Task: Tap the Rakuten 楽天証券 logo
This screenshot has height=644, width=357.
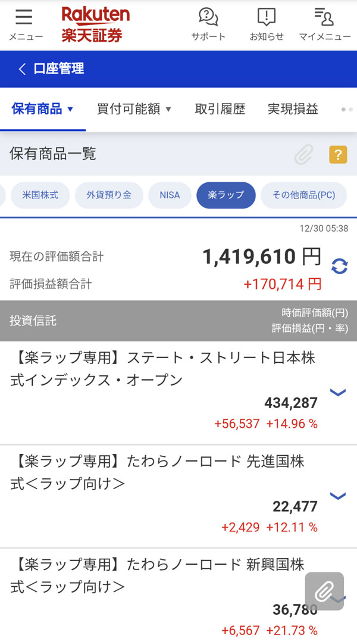Action: [95, 24]
